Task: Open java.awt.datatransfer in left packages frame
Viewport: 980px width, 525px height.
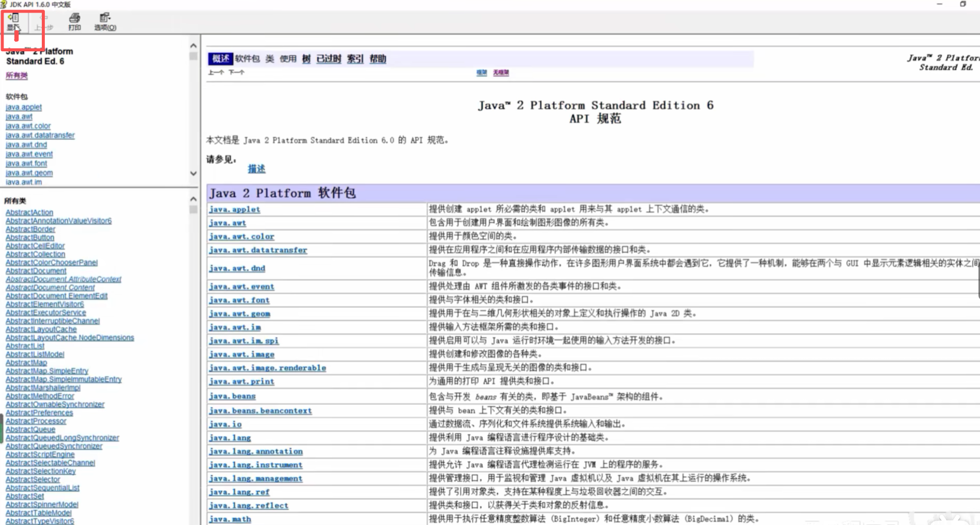Action: (x=40, y=135)
